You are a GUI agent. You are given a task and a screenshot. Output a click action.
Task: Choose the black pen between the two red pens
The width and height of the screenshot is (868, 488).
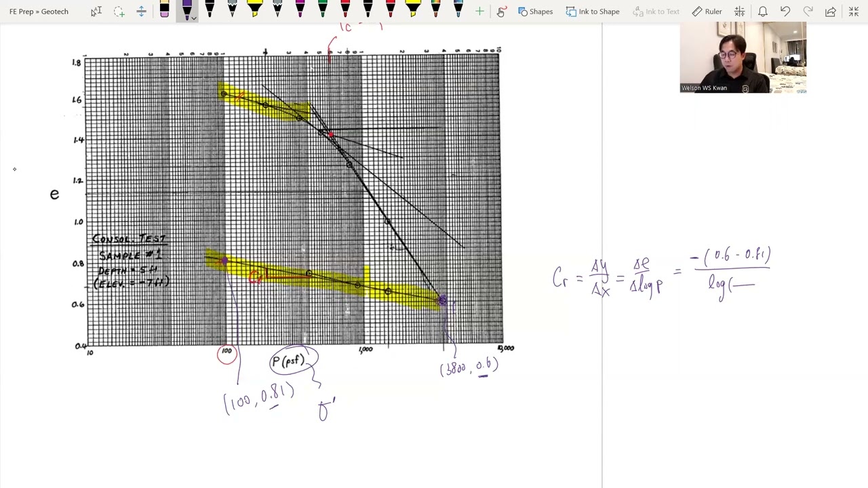368,9
